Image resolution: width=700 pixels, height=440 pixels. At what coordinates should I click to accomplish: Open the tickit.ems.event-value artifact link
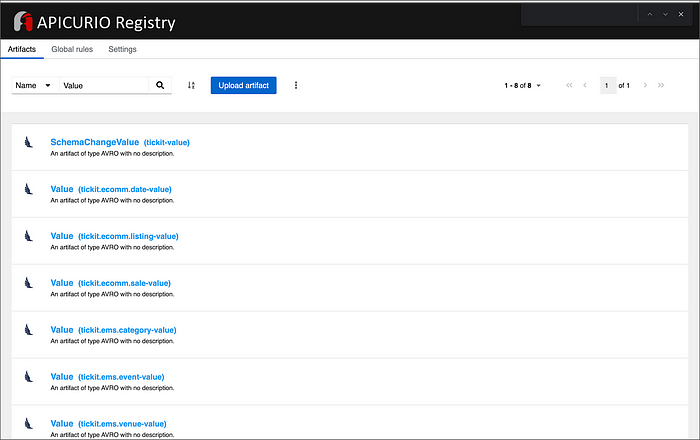pyautogui.click(x=107, y=377)
